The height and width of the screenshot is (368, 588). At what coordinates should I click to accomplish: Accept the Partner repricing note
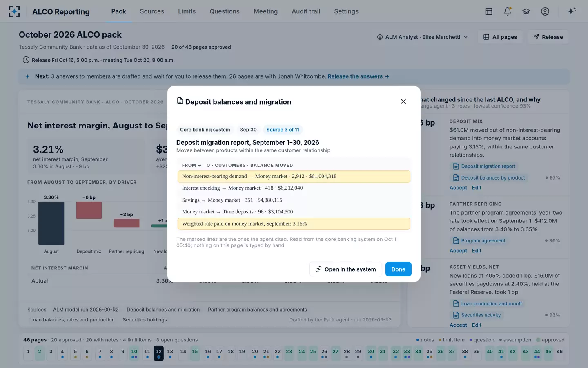point(458,251)
